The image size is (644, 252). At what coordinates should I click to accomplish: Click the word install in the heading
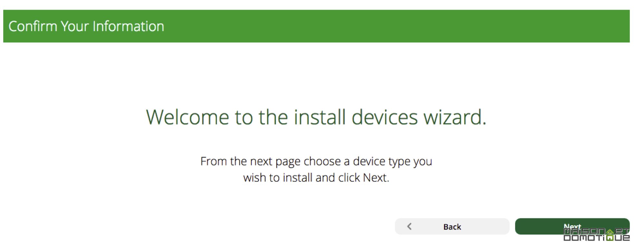click(320, 117)
